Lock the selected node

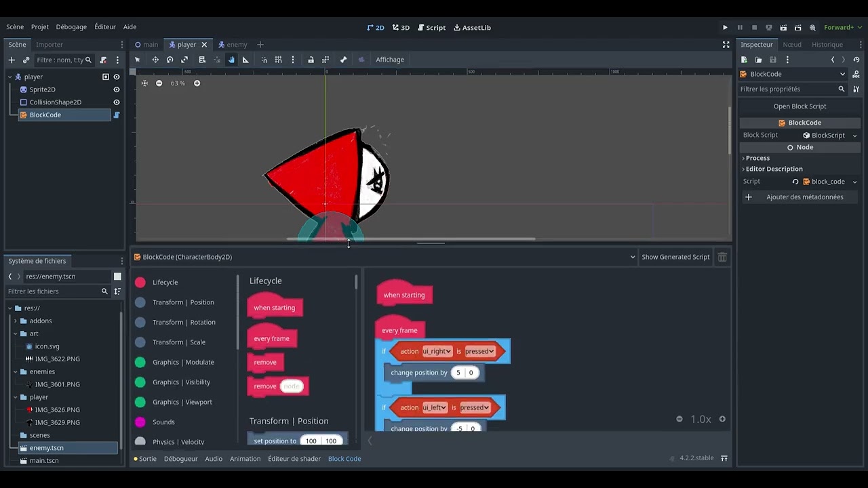pos(311,60)
